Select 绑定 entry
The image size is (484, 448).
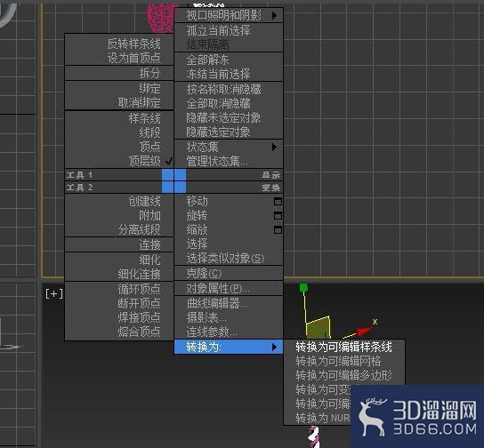click(x=119, y=89)
